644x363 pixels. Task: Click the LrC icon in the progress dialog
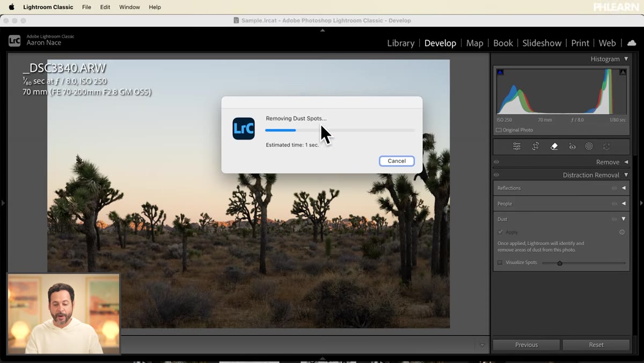pos(244,129)
